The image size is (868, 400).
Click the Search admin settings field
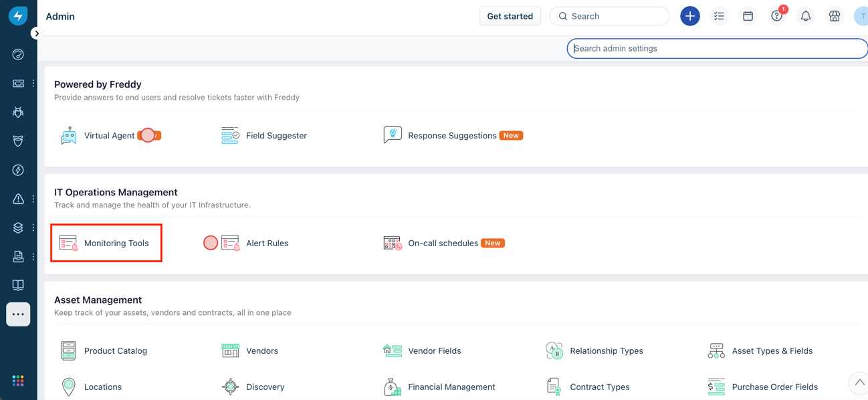[x=716, y=48]
